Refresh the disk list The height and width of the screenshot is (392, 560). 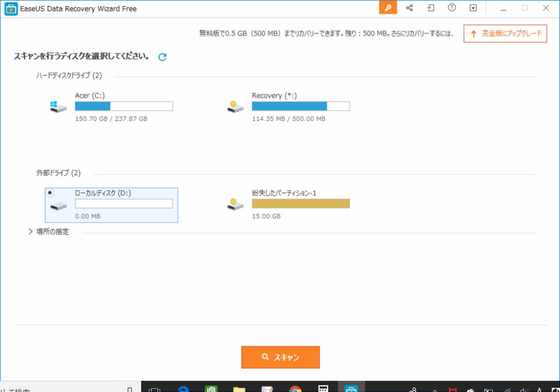point(162,57)
